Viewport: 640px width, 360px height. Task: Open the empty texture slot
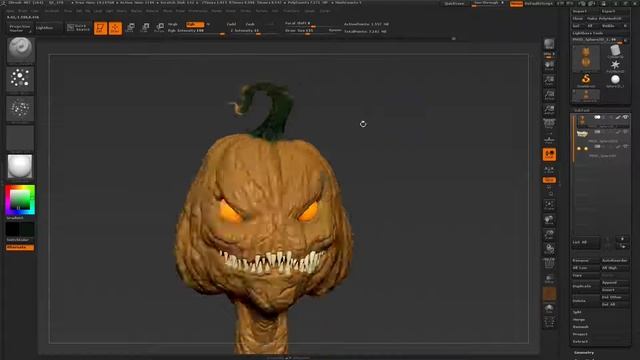pos(20,138)
